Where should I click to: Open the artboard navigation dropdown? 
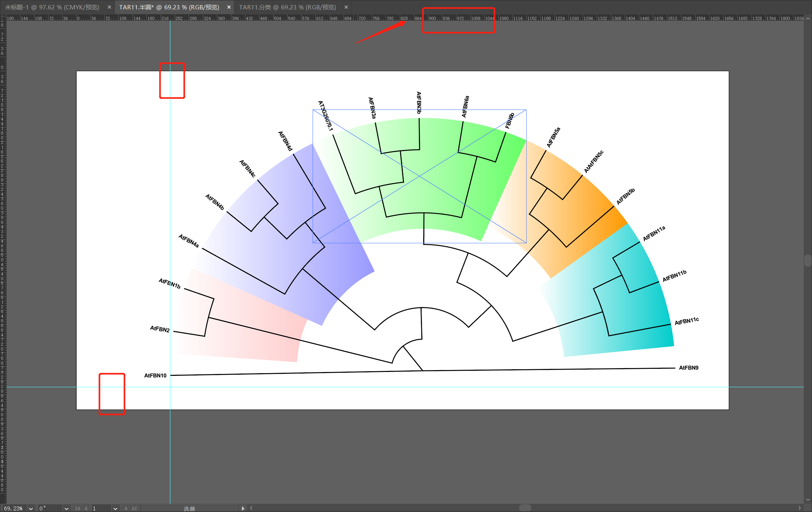115,508
